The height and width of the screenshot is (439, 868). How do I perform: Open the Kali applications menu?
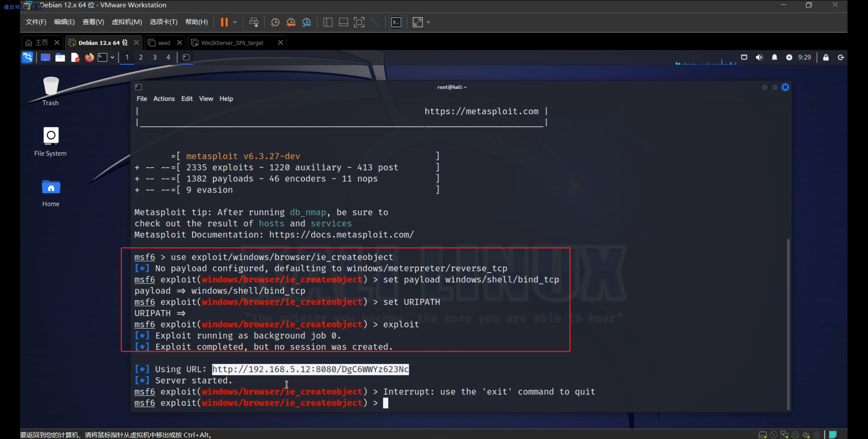(28, 57)
